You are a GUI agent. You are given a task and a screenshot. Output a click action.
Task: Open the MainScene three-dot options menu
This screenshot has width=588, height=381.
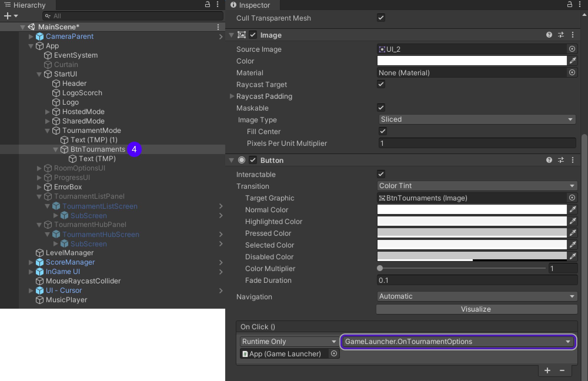tap(218, 27)
